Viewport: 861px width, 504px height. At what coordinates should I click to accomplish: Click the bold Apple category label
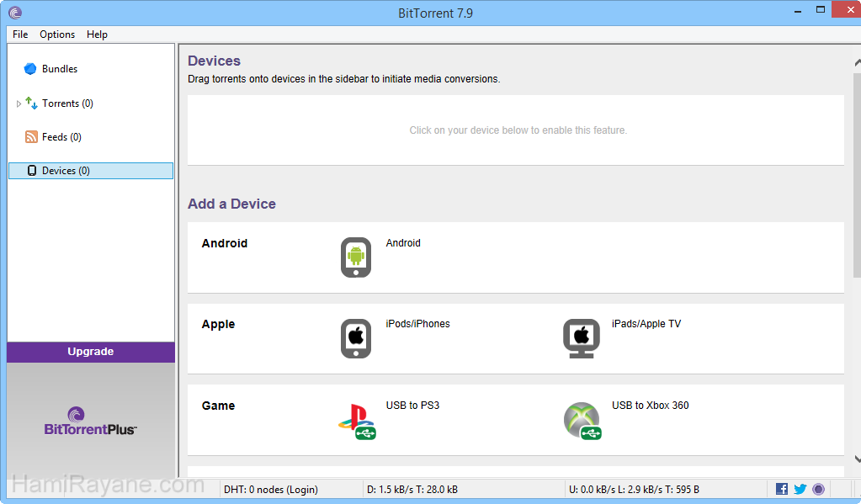click(x=218, y=325)
